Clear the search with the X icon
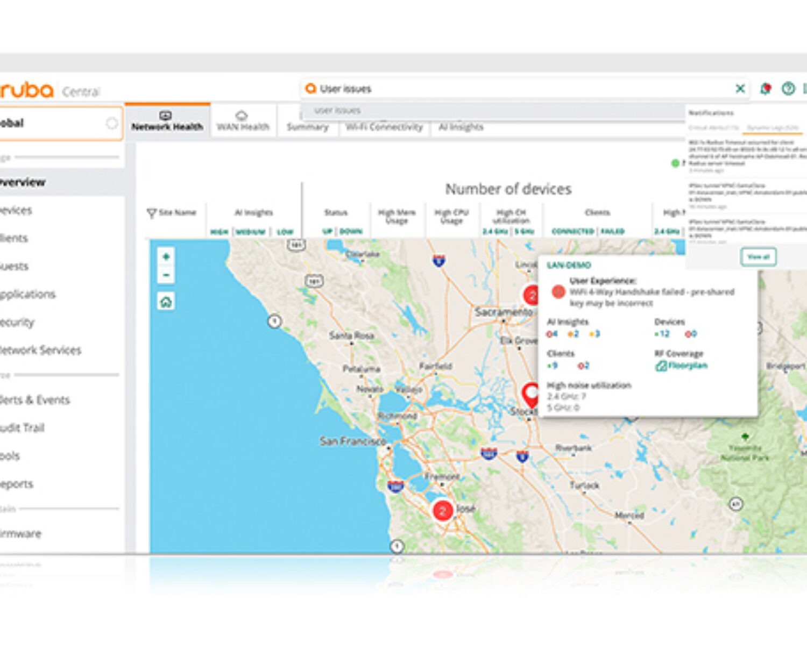 tap(740, 89)
